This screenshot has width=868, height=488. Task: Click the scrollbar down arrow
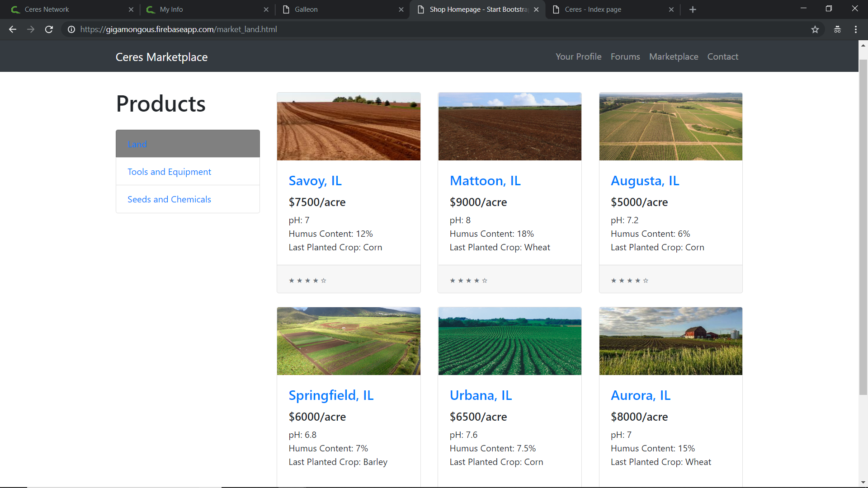[863, 483]
